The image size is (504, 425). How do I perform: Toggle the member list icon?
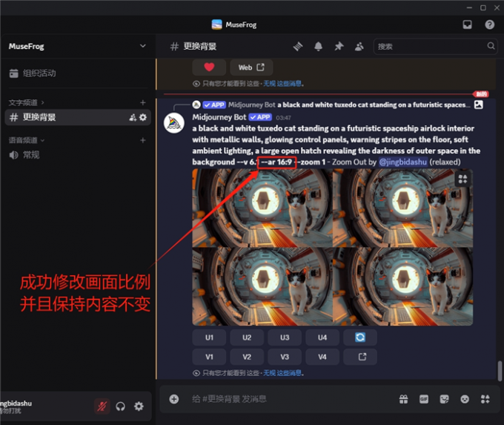pos(359,46)
